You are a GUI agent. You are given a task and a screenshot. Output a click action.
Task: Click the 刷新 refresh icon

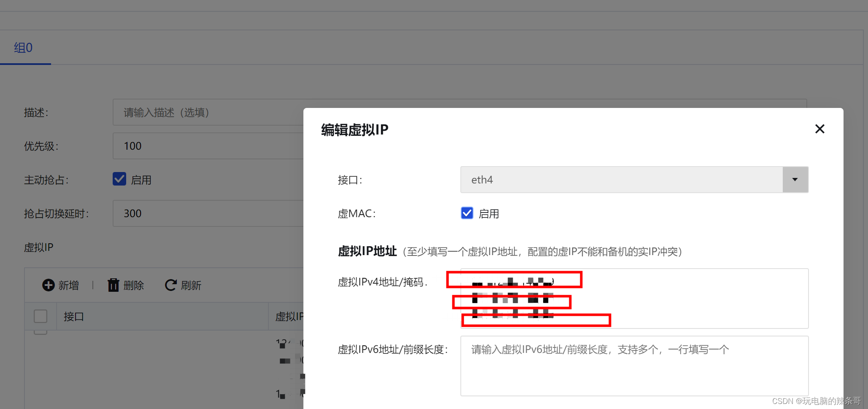[x=170, y=285]
